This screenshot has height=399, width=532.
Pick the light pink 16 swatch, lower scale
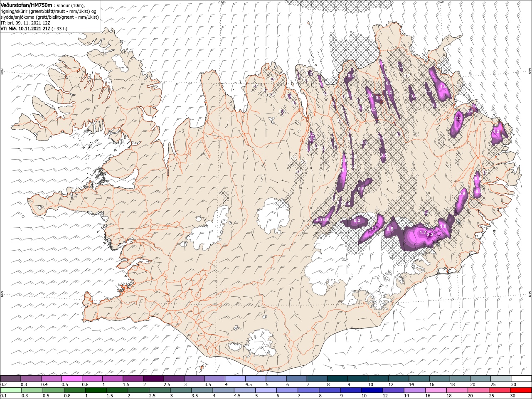coord(436,390)
